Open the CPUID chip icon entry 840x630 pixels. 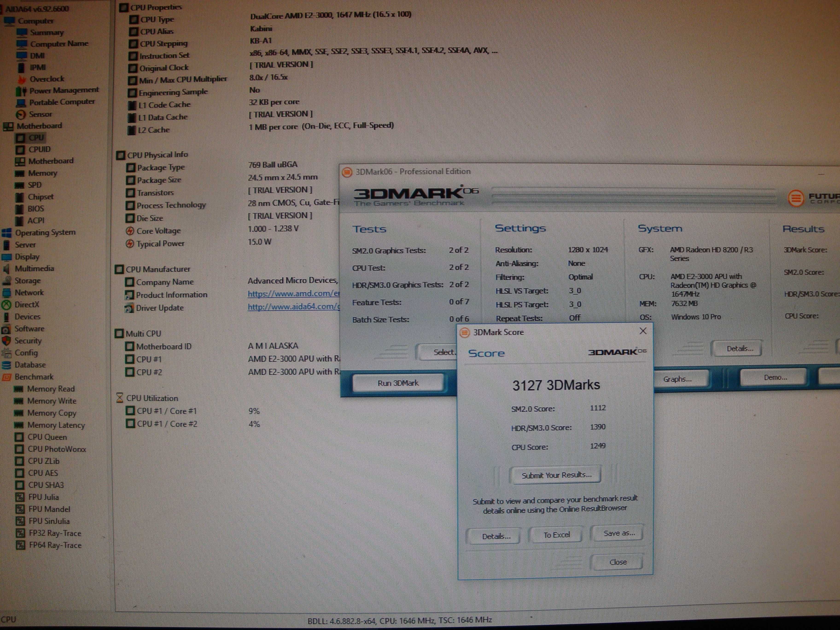coord(20,150)
